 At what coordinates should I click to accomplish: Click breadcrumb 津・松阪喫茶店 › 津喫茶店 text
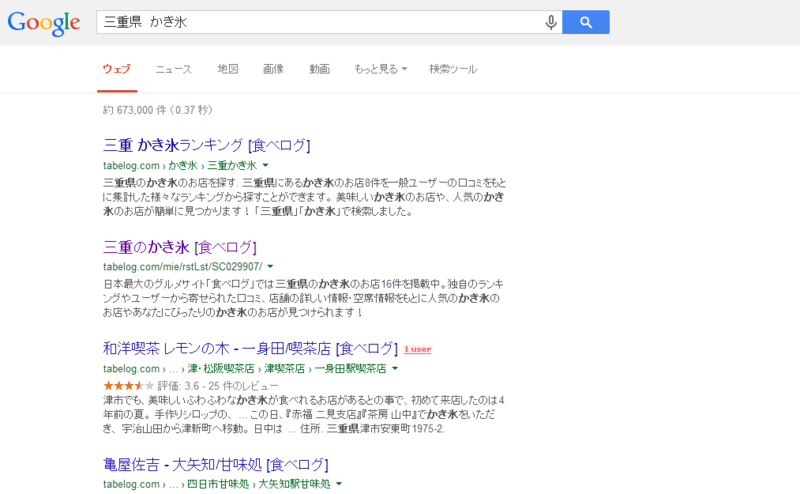246,368
